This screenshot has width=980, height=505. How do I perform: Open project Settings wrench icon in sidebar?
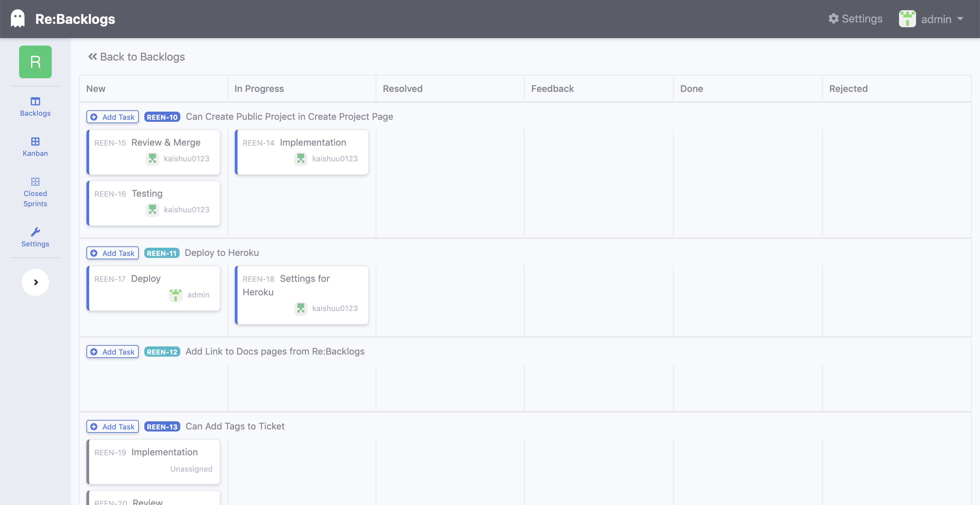pos(35,232)
